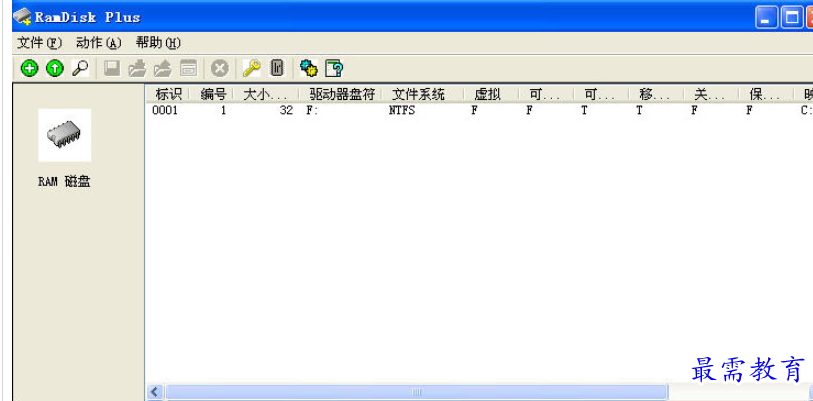The image size is (813, 401).
Task: Click the blue and yellow gears icon
Action: [309, 68]
